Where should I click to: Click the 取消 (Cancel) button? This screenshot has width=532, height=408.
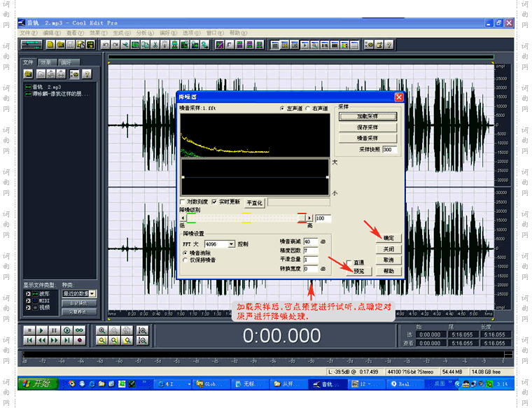point(388,260)
